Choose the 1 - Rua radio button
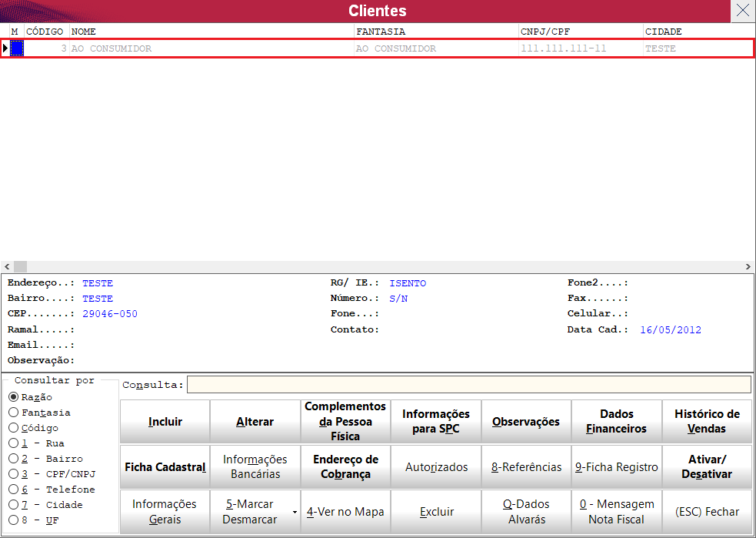This screenshot has height=538, width=756. point(37,443)
